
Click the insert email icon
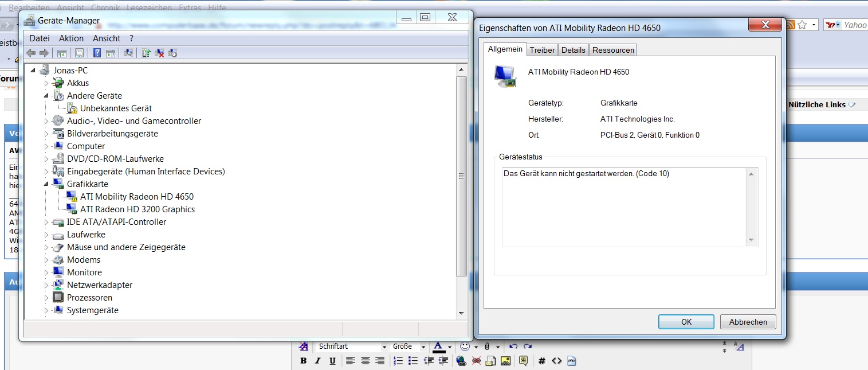tap(490, 361)
